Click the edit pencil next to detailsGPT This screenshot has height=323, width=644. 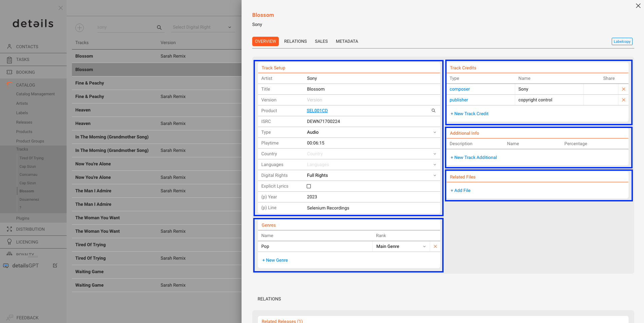click(x=55, y=265)
